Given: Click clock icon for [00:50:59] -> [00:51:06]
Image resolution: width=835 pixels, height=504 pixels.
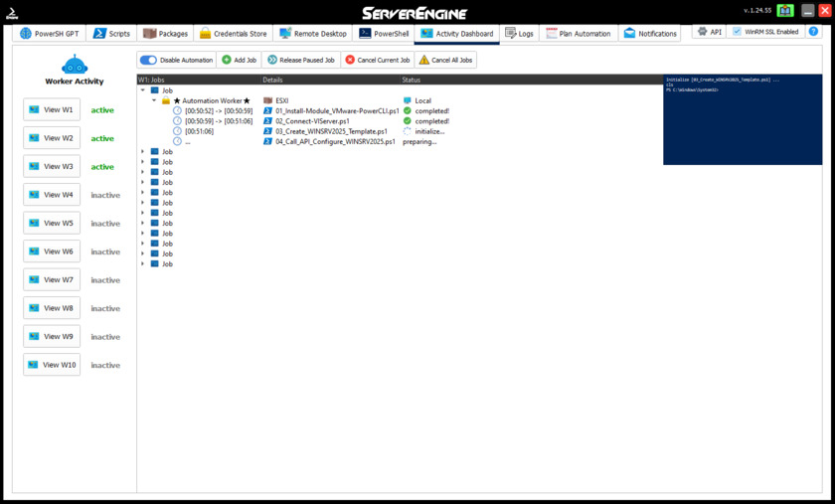Looking at the screenshot, I should point(177,121).
